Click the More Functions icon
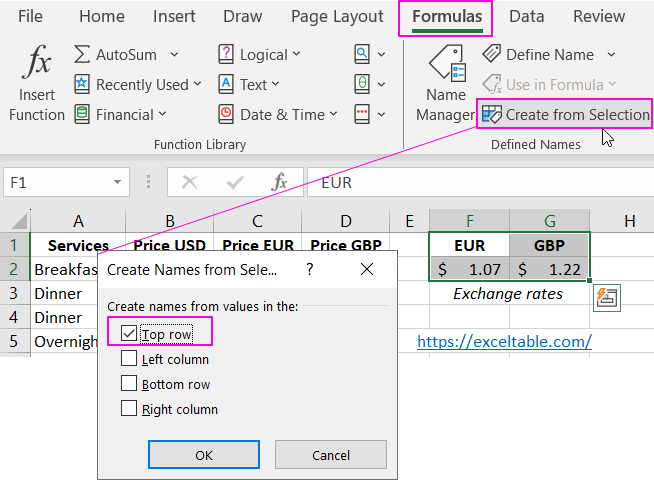Viewport: 654px width, 480px height. 363,114
